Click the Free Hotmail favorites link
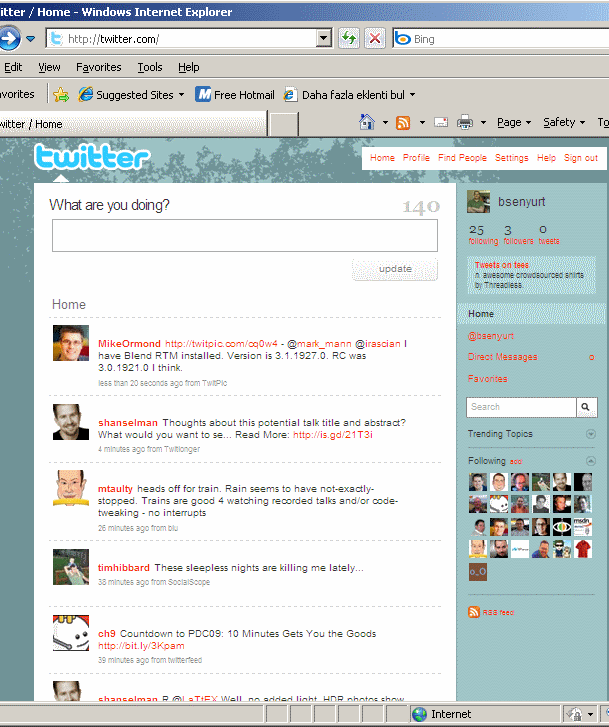609x727 pixels. (x=235, y=95)
